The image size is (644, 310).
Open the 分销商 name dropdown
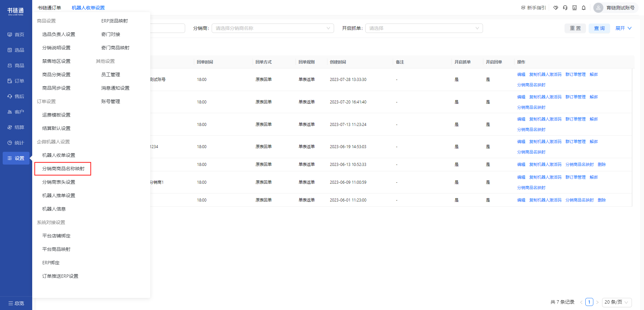click(273, 28)
